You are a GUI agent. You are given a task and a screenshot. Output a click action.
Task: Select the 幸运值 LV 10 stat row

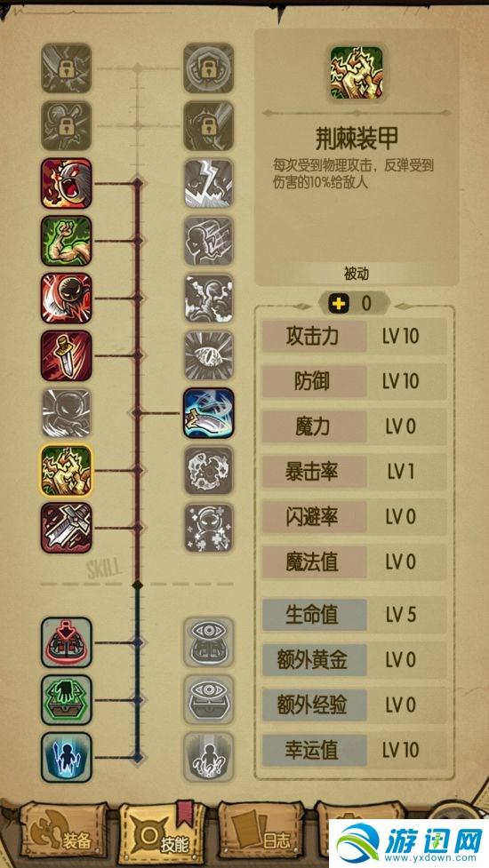[354, 750]
